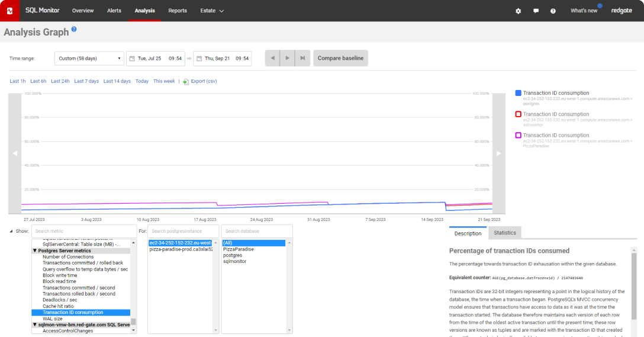Select the PizzaParadise database in list
The image size is (644, 337).
point(238,249)
